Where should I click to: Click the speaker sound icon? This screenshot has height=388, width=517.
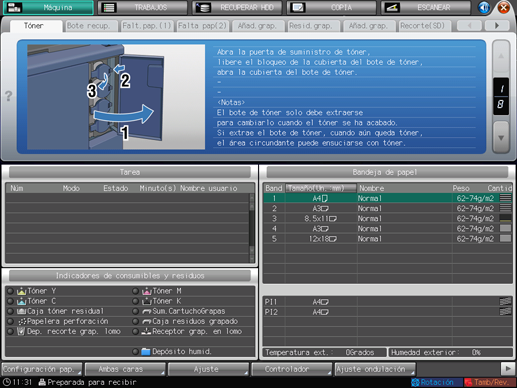484,7
